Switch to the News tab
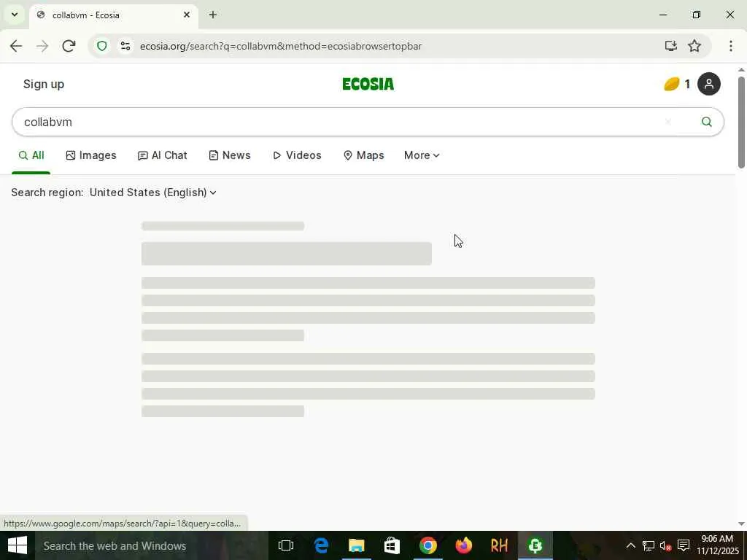The width and height of the screenshot is (747, 560). pyautogui.click(x=230, y=156)
